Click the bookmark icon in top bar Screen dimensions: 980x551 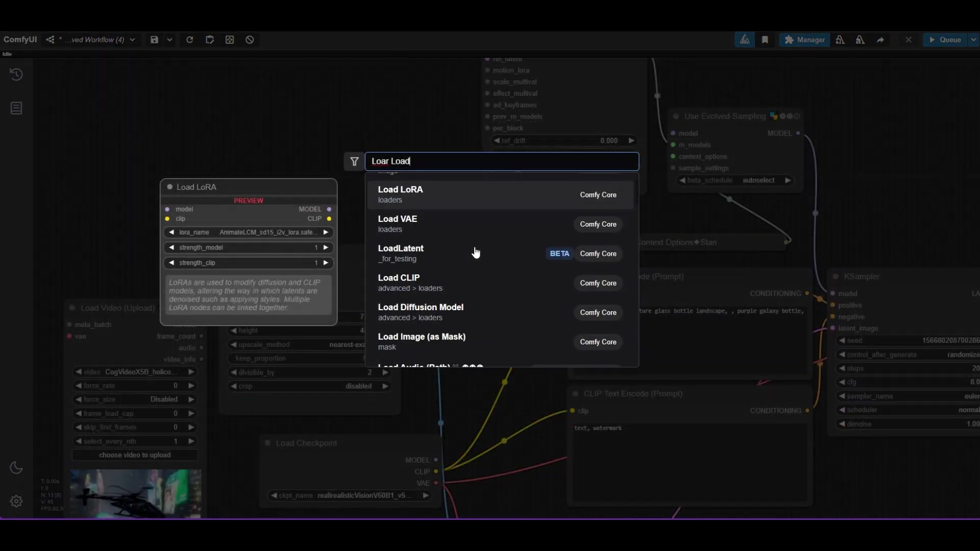pyautogui.click(x=765, y=40)
